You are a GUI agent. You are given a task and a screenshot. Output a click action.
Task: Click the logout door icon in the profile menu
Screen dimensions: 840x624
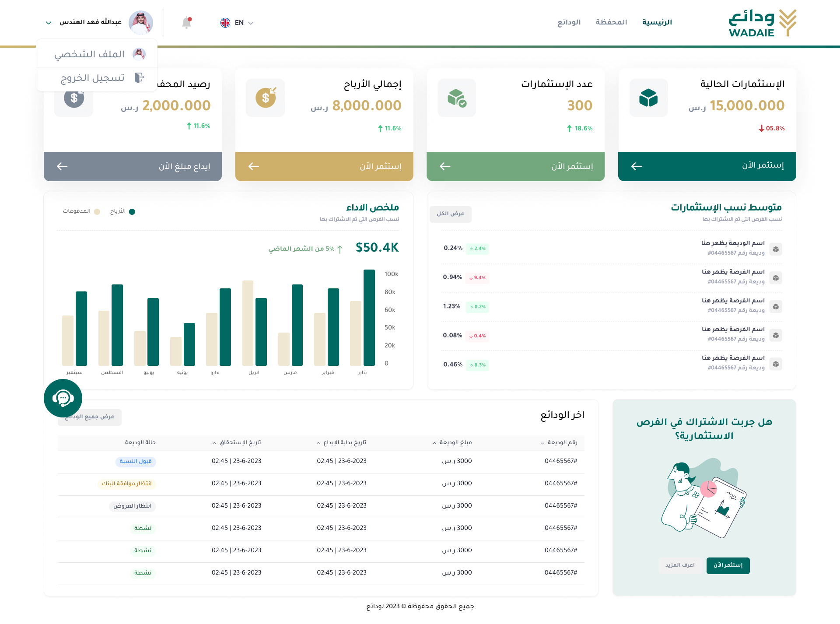(139, 78)
